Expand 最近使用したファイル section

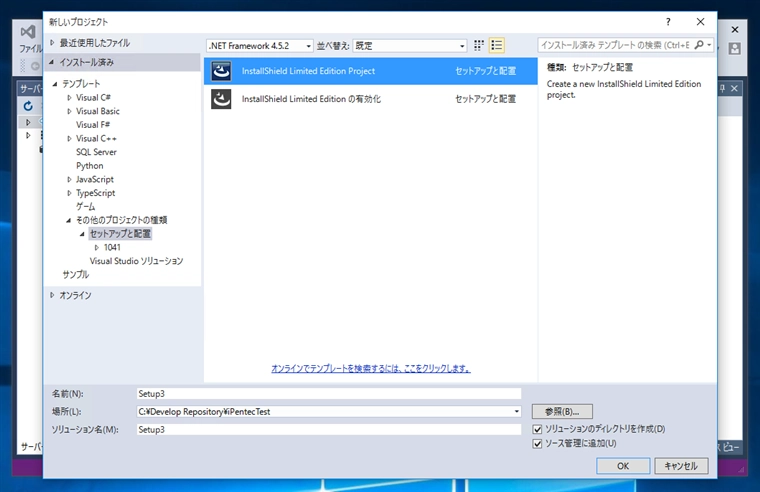(52, 43)
